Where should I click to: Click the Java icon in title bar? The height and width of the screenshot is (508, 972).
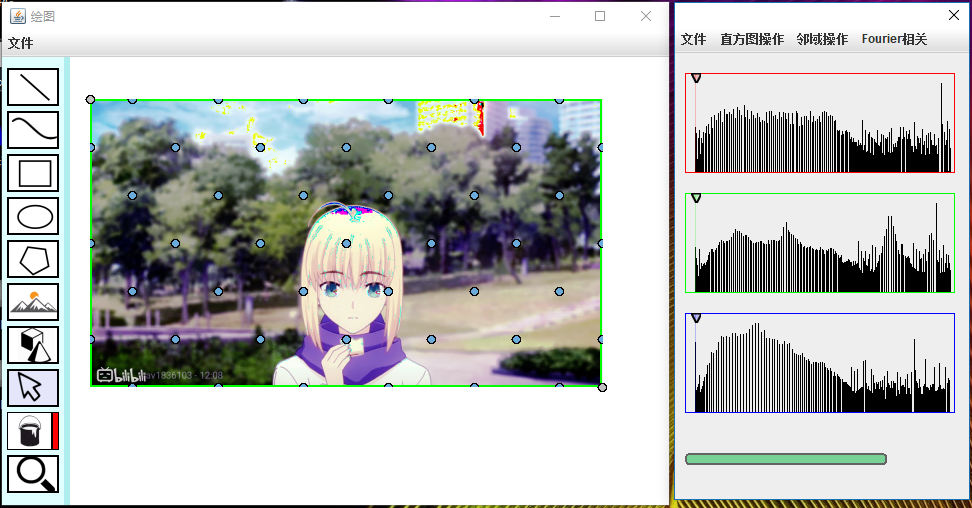click(x=17, y=16)
